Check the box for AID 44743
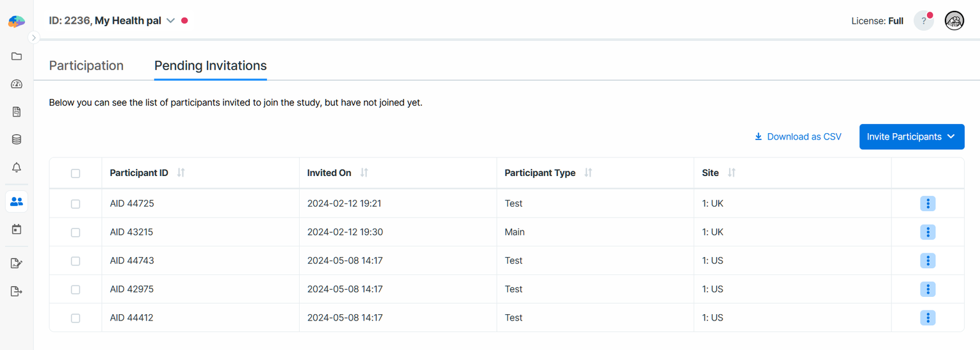 tap(76, 261)
